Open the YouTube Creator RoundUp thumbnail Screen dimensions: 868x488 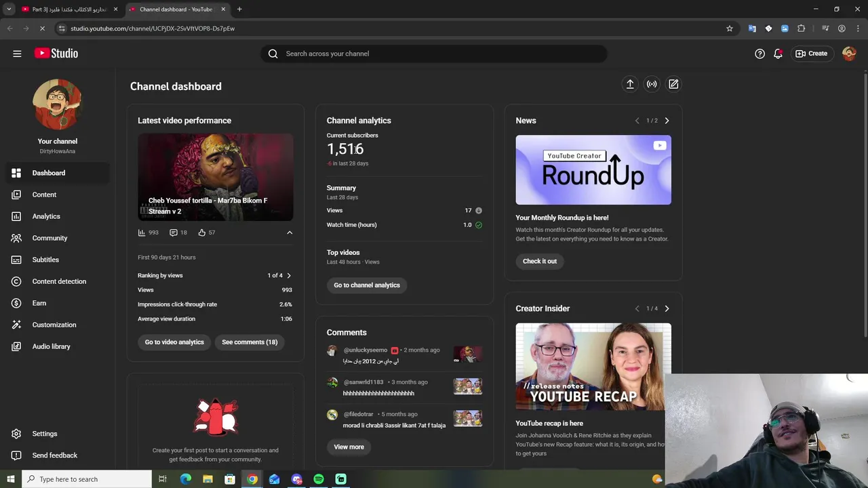593,170
